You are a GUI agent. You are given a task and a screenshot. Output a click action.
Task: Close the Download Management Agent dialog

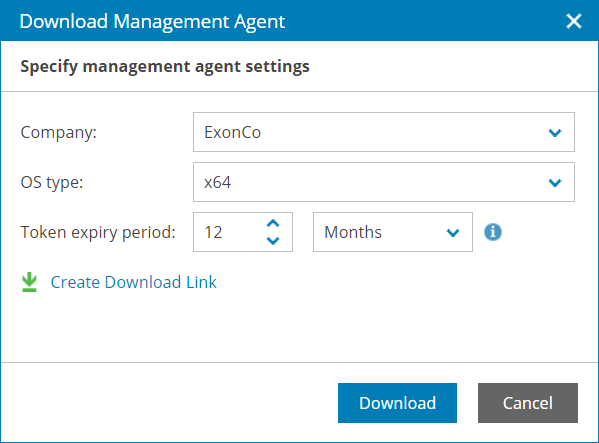tap(574, 21)
